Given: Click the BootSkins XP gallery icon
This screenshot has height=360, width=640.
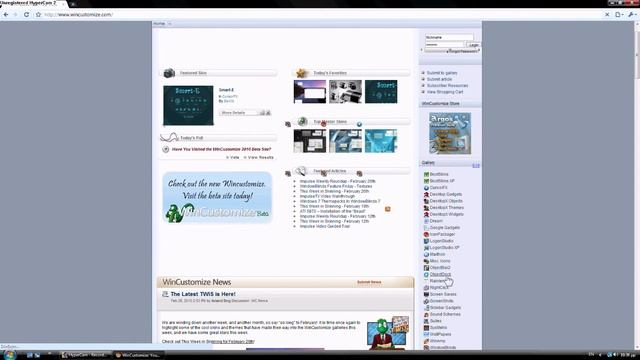Looking at the screenshot, I should click(426, 181).
